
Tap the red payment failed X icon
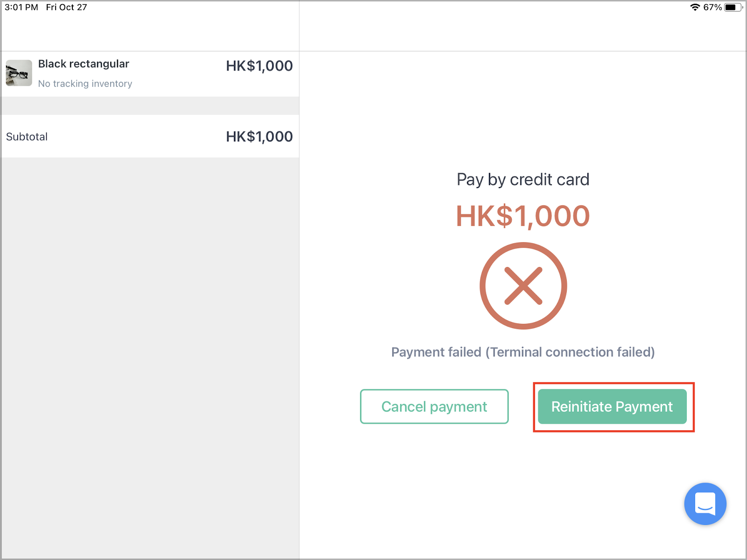click(523, 286)
